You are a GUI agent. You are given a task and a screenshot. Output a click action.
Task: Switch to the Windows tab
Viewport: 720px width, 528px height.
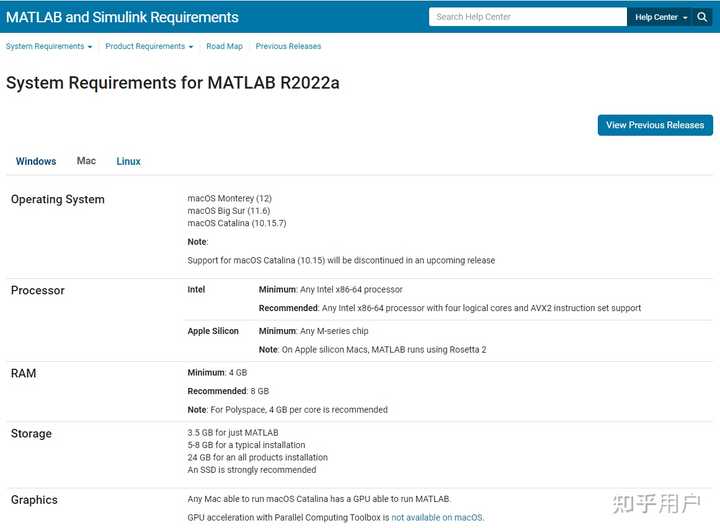[36, 161]
